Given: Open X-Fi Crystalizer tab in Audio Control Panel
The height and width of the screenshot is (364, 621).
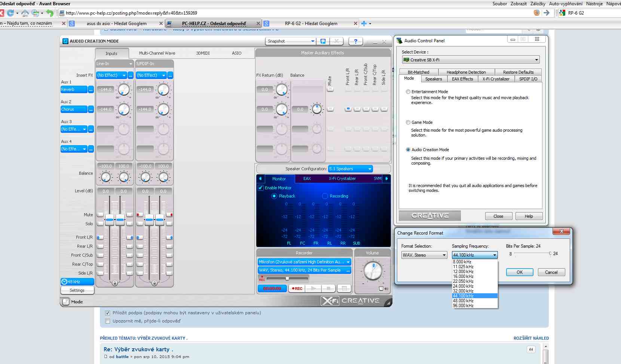Looking at the screenshot, I should (496, 79).
